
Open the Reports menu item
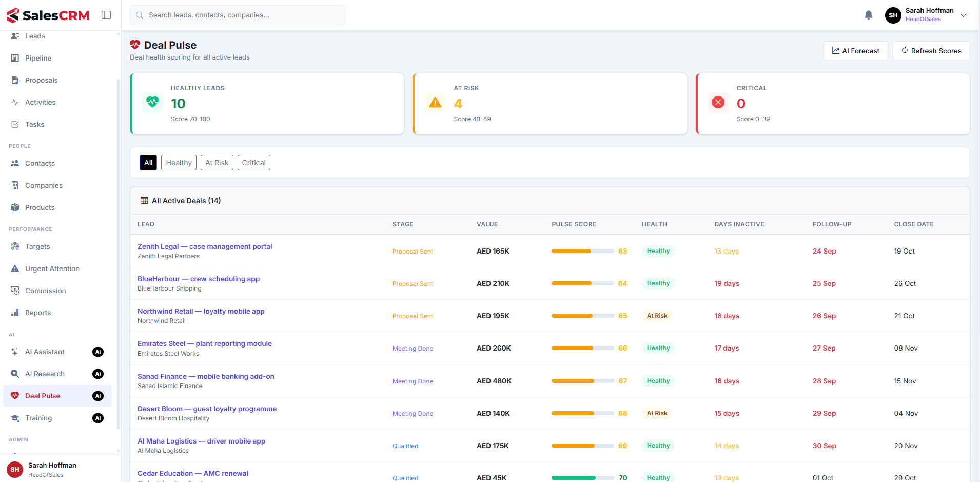(57, 313)
